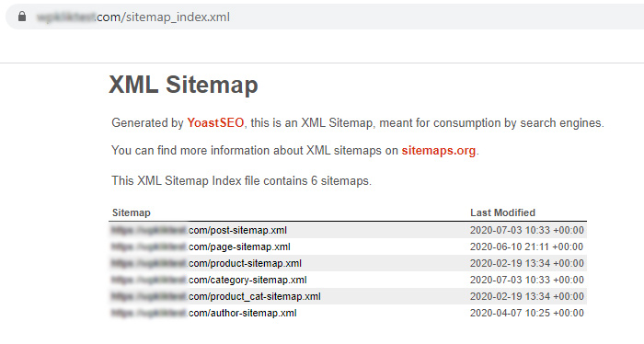Click the padlock icon in address bar
This screenshot has width=644, height=344.
coord(22,17)
